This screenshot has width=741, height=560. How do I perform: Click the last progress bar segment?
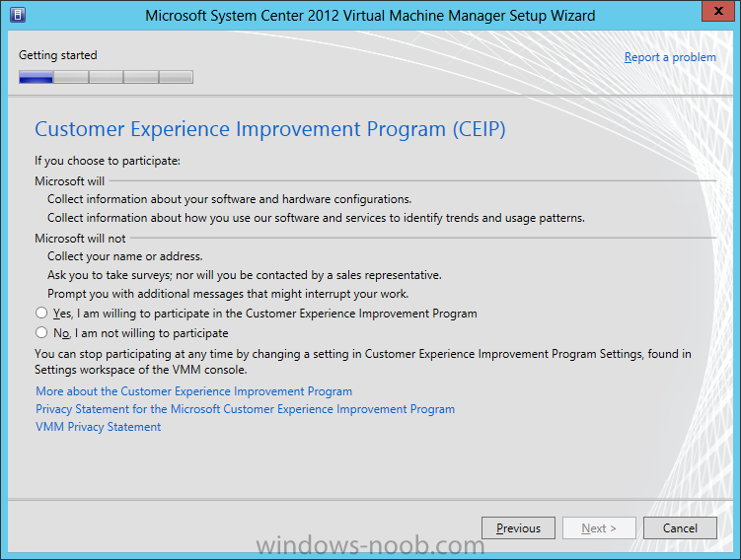(x=176, y=77)
